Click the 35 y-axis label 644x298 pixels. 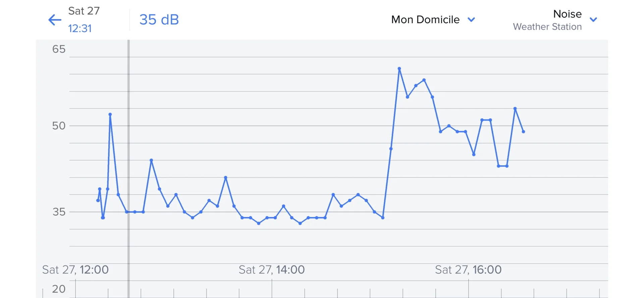point(59,212)
